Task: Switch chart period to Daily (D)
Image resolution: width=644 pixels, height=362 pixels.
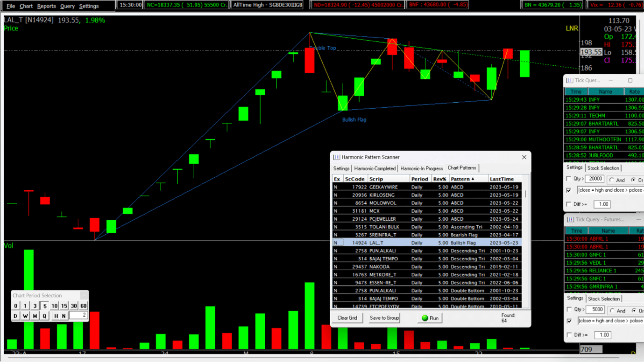Action: [x=15, y=316]
